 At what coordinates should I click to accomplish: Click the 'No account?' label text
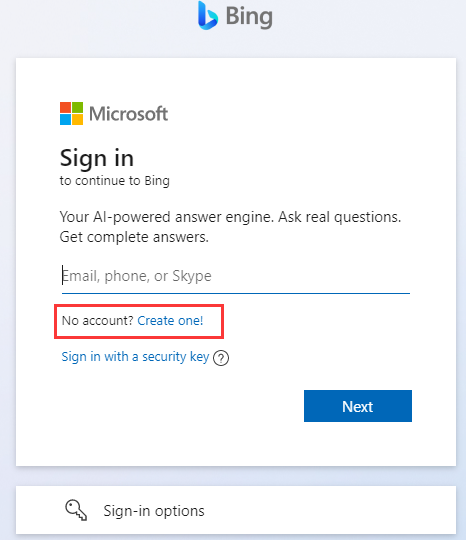point(97,321)
